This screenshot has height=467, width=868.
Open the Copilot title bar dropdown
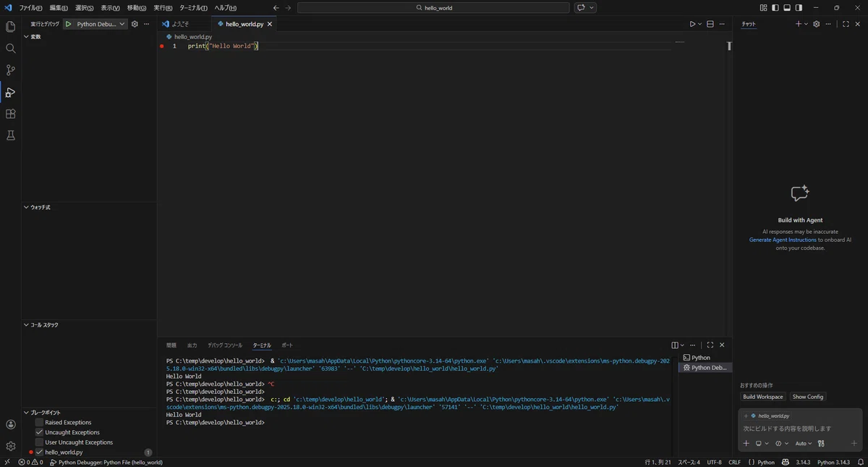point(592,7)
